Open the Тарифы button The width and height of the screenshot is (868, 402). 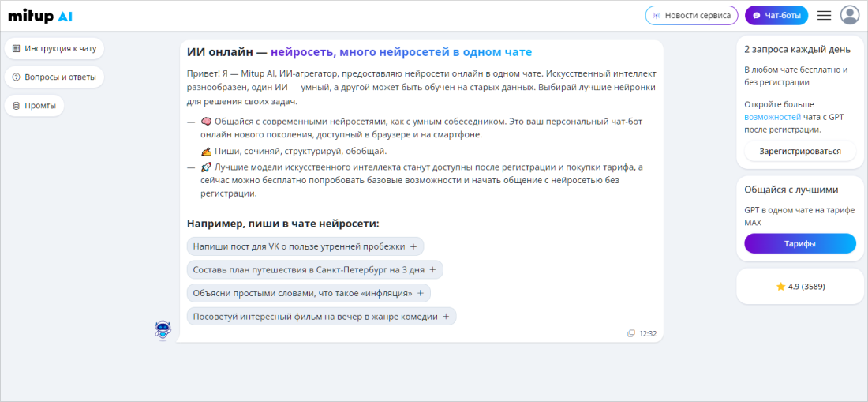(x=799, y=243)
